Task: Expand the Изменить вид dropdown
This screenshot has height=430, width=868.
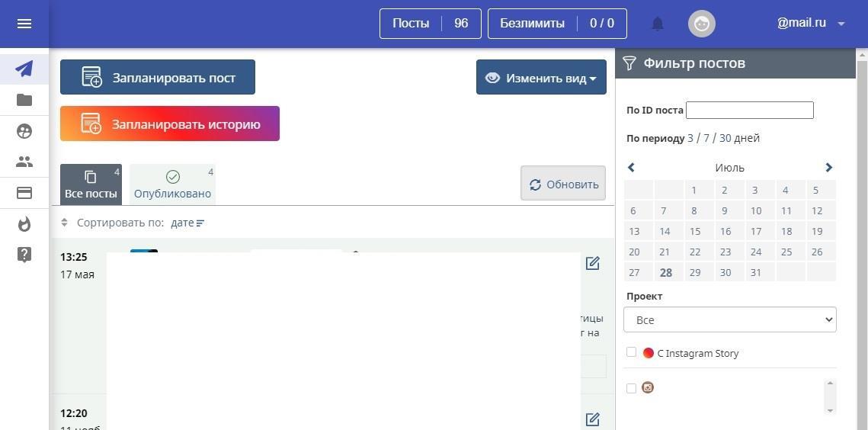Action: tap(541, 78)
